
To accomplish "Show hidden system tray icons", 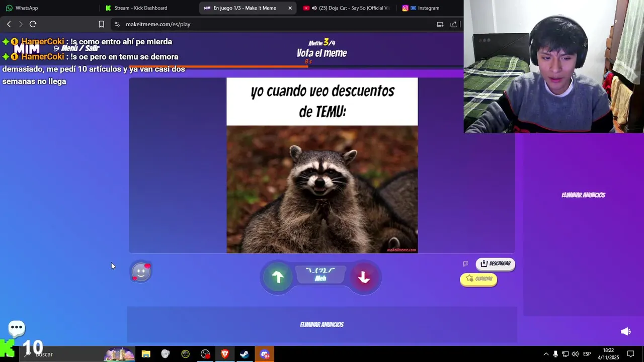I will pyautogui.click(x=546, y=354).
